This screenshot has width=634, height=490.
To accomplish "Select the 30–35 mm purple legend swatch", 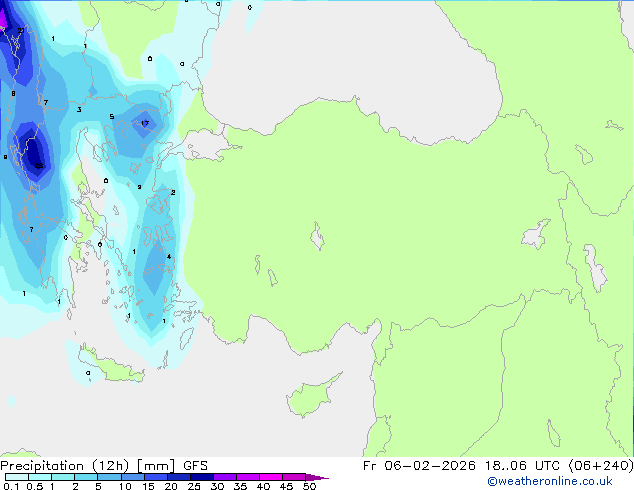I will (225, 477).
